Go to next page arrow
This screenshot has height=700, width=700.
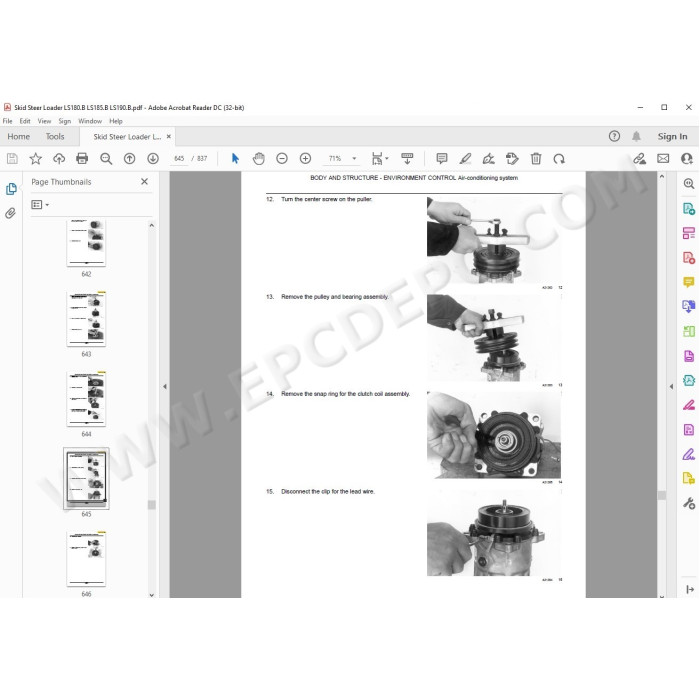153,158
